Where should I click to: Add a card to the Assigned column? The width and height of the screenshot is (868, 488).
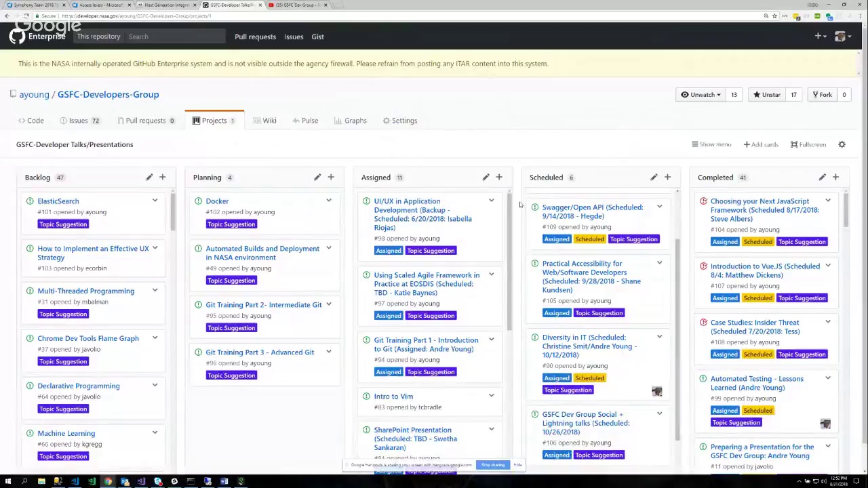499,178
